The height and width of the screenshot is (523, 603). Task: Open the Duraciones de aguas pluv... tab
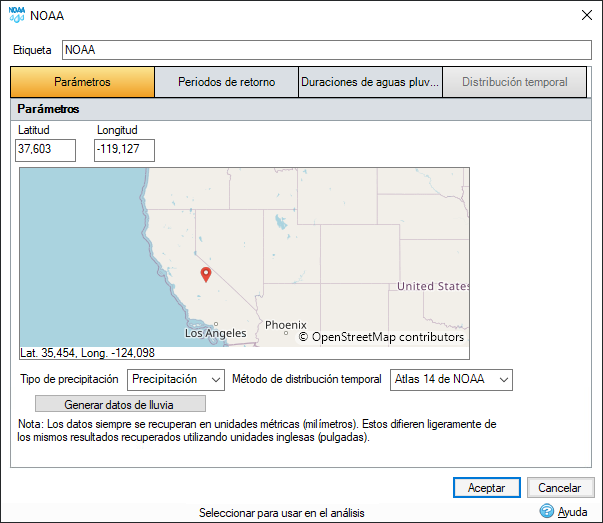[x=370, y=82]
